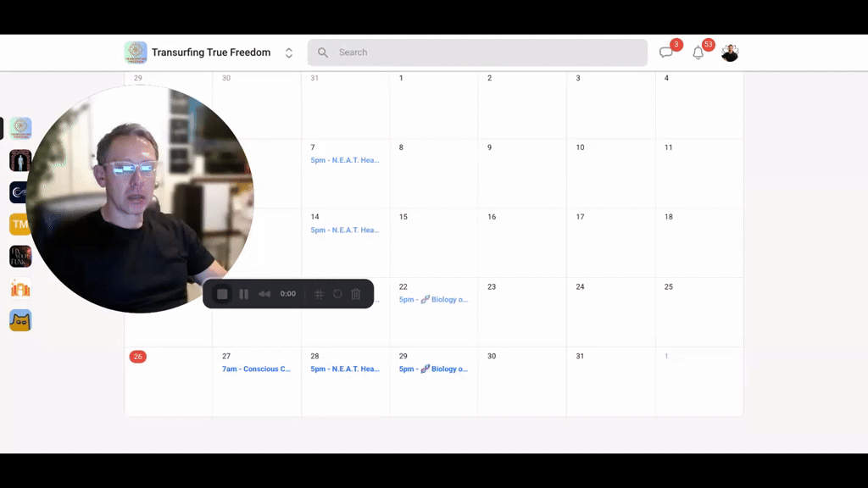This screenshot has height=488, width=868.
Task: Select calendar day 9
Action: click(489, 147)
